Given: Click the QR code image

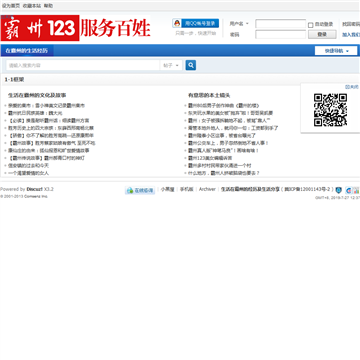Looking at the screenshot, I should (x=330, y=110).
